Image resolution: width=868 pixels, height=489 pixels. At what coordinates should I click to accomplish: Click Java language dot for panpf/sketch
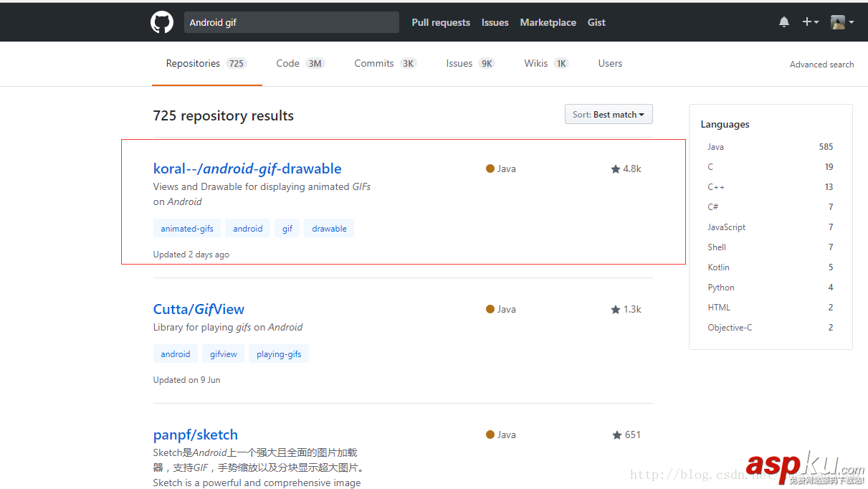click(x=490, y=435)
